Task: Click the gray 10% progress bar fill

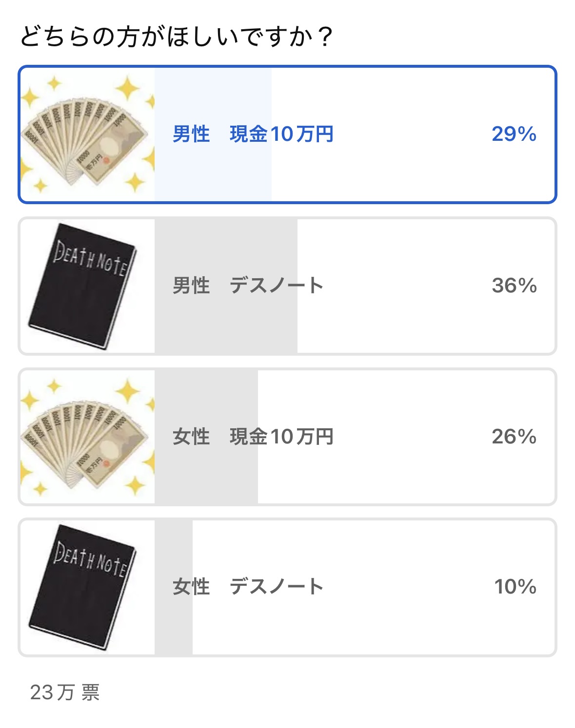Action: click(174, 624)
